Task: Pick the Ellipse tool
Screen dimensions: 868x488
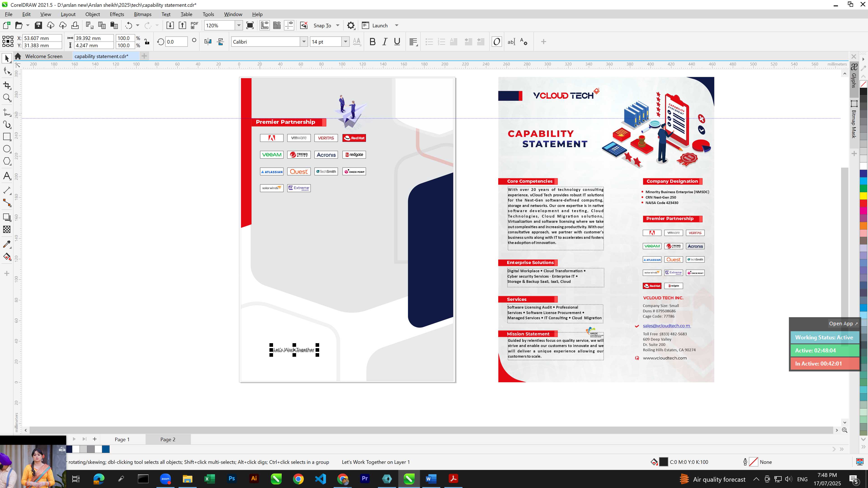Action: (x=7, y=149)
